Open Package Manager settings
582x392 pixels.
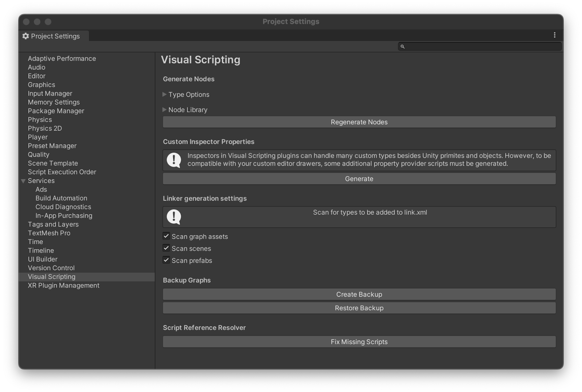coord(56,111)
